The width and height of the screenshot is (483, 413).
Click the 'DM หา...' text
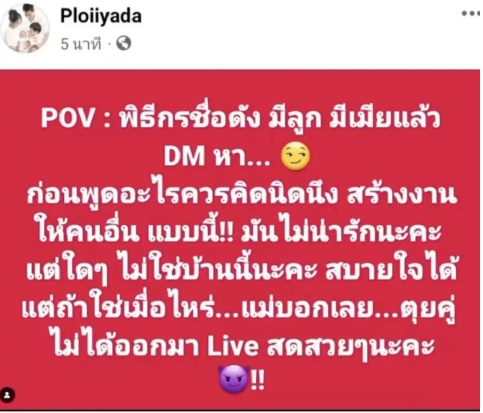click(217, 156)
